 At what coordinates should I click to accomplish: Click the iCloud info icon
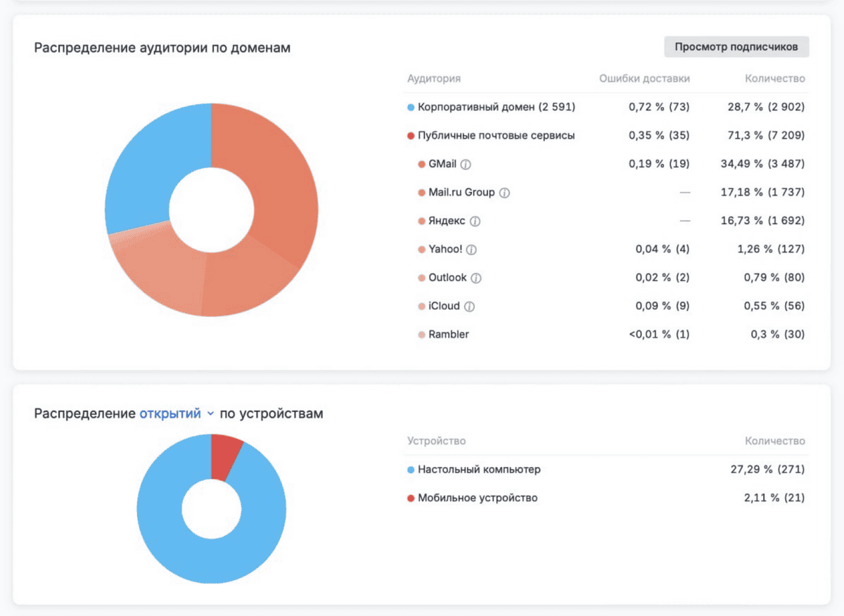point(469,307)
